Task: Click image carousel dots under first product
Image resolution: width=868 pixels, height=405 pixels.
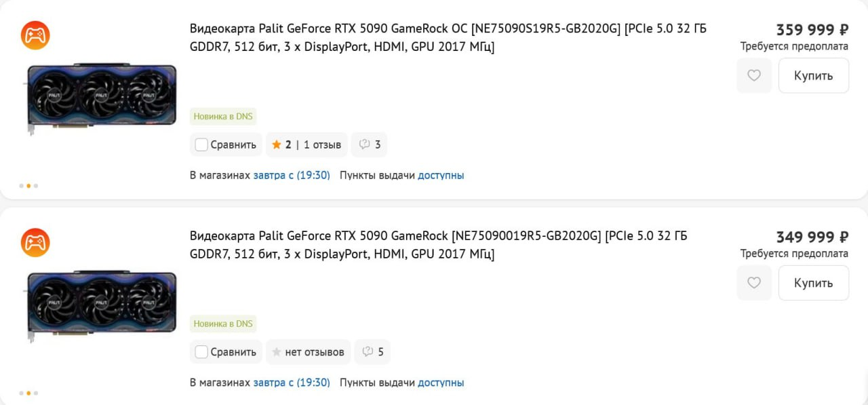Action: (28, 185)
